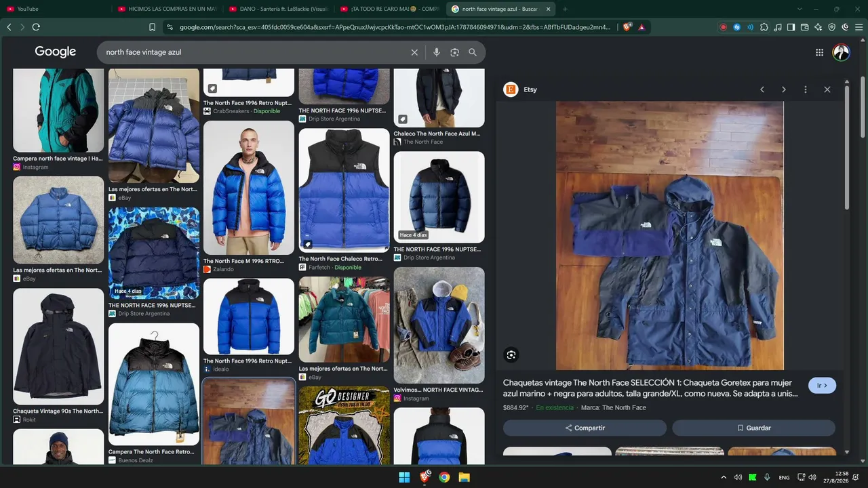Open Brave Rewards triangle icon
868x488 pixels.
point(642,27)
